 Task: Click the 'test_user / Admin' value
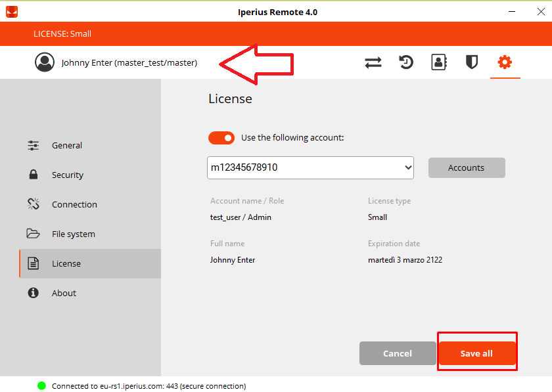pos(241,217)
